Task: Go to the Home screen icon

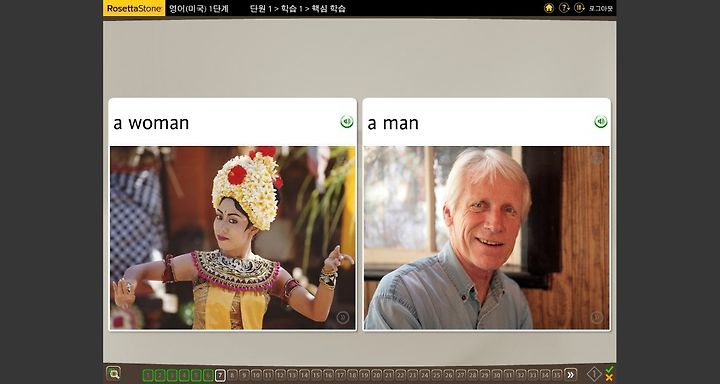Action: coord(549,7)
